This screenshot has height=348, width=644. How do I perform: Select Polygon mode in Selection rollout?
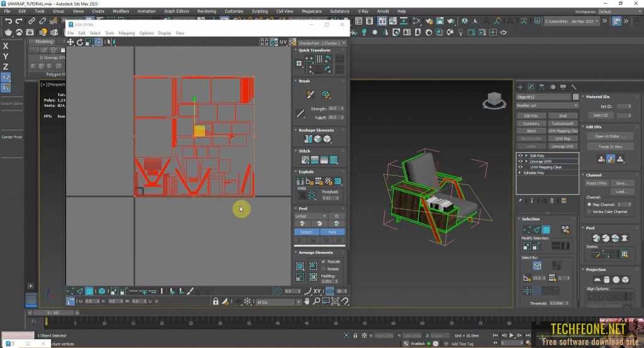546,229
